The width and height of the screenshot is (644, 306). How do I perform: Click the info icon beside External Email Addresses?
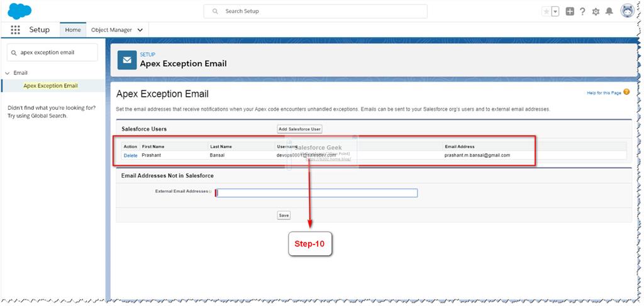pyautogui.click(x=210, y=192)
